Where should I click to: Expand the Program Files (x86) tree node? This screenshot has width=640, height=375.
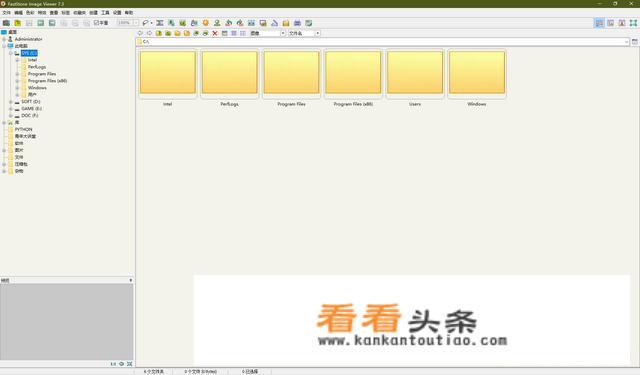[x=18, y=81]
